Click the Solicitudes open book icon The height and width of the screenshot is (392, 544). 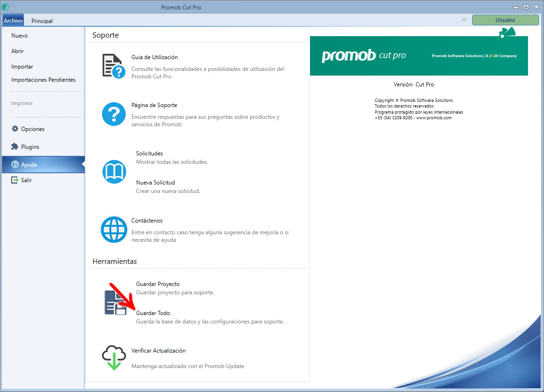click(x=114, y=171)
